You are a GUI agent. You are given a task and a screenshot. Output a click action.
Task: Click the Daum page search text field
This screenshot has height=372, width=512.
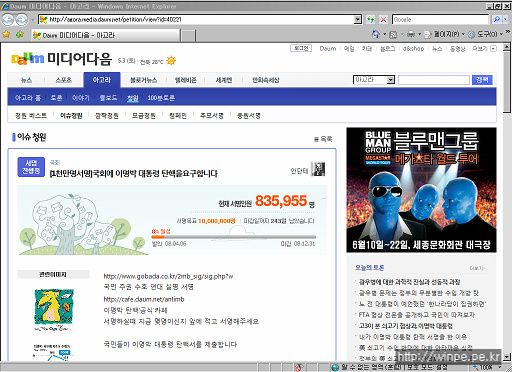434,80
